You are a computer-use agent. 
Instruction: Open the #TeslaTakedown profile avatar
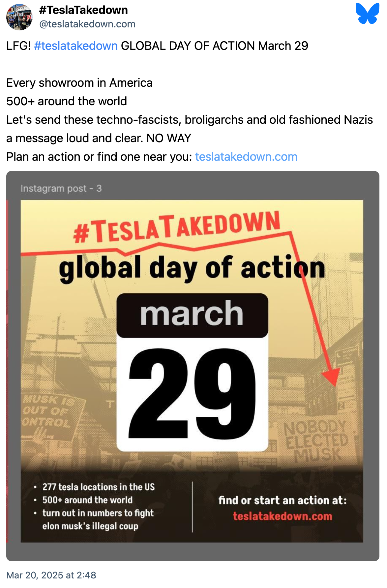19,17
